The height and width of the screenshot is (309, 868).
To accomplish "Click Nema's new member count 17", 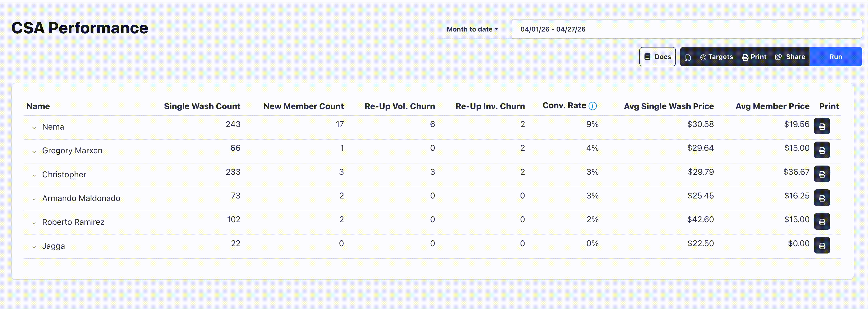I will click(340, 124).
